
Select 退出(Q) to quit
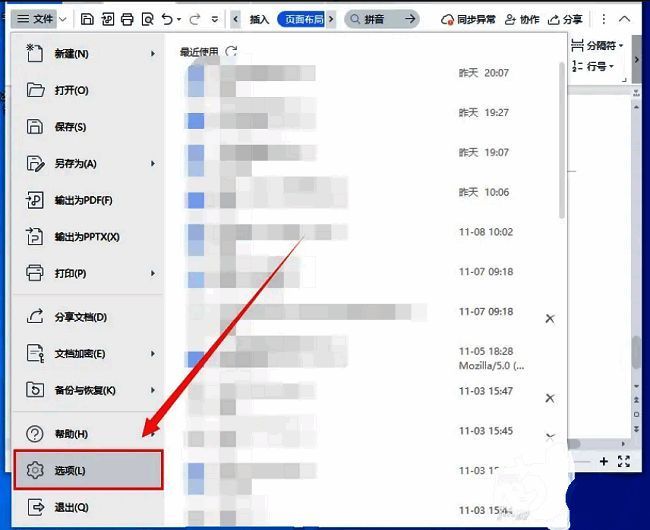(x=88, y=507)
